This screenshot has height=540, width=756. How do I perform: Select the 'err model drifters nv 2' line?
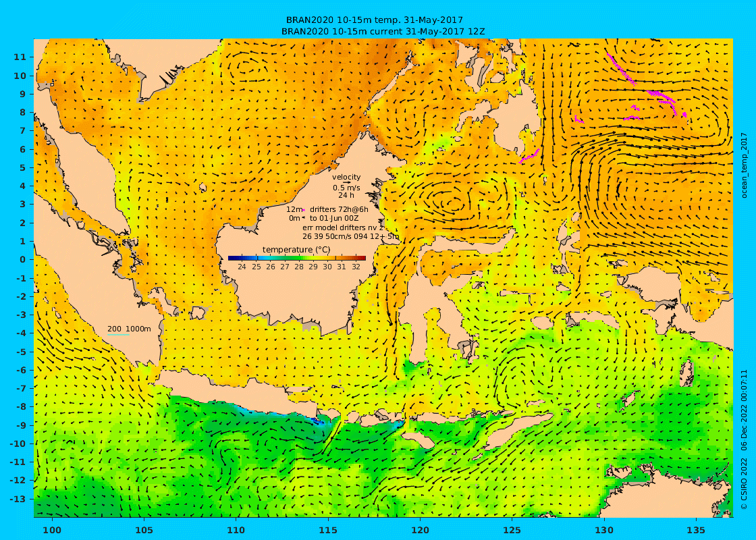(x=343, y=227)
